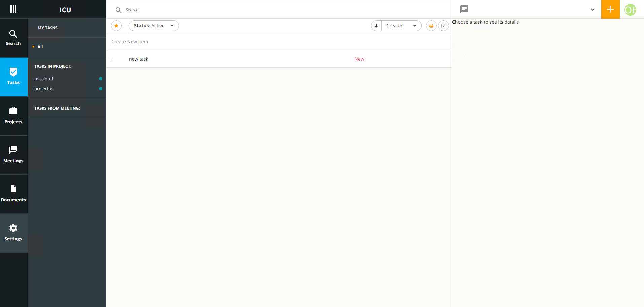
Task: Click the orange plus add button
Action: [610, 9]
